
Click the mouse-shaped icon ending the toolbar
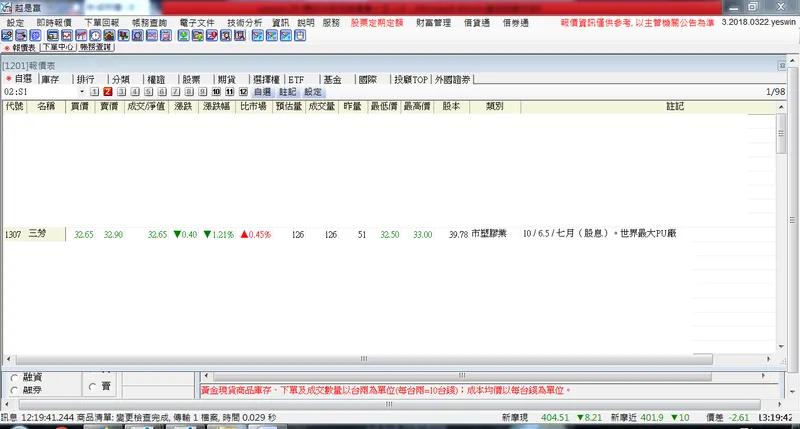300,35
